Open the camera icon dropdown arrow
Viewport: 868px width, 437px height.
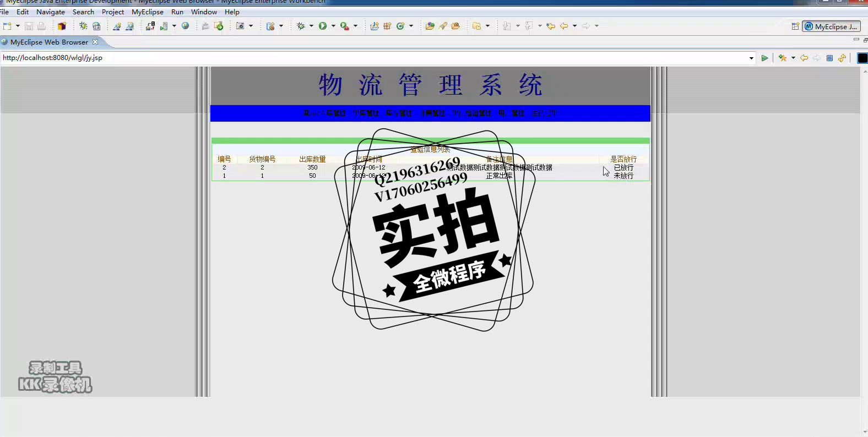click(251, 26)
